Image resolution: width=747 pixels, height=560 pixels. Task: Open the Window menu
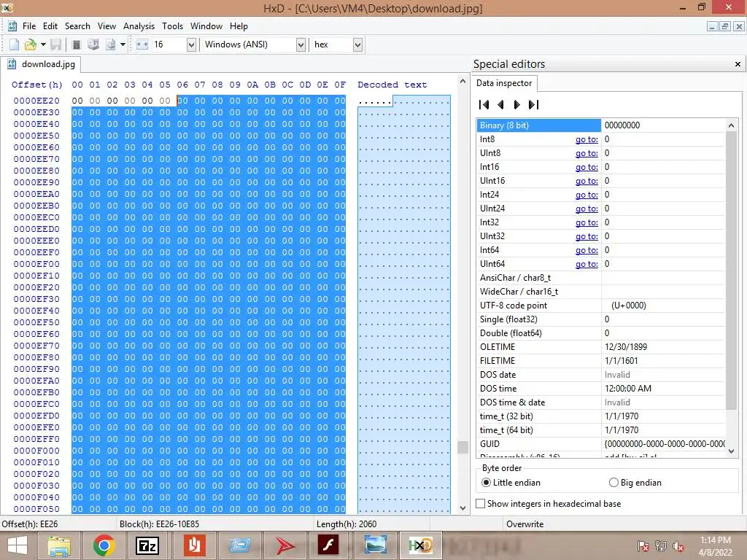coord(206,26)
